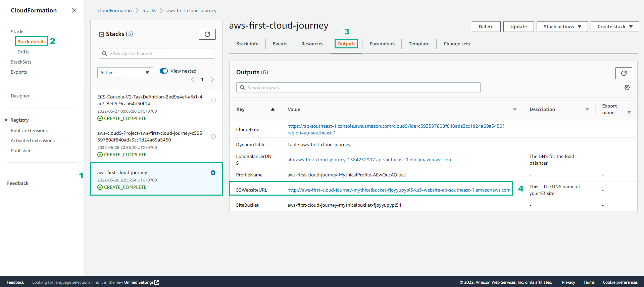Screen dimensions: 644x287
Task: Click the Delete button
Action: 486,27
